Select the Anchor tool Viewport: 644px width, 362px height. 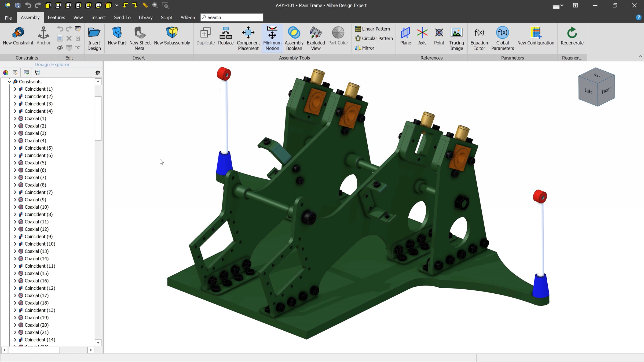[x=43, y=33]
